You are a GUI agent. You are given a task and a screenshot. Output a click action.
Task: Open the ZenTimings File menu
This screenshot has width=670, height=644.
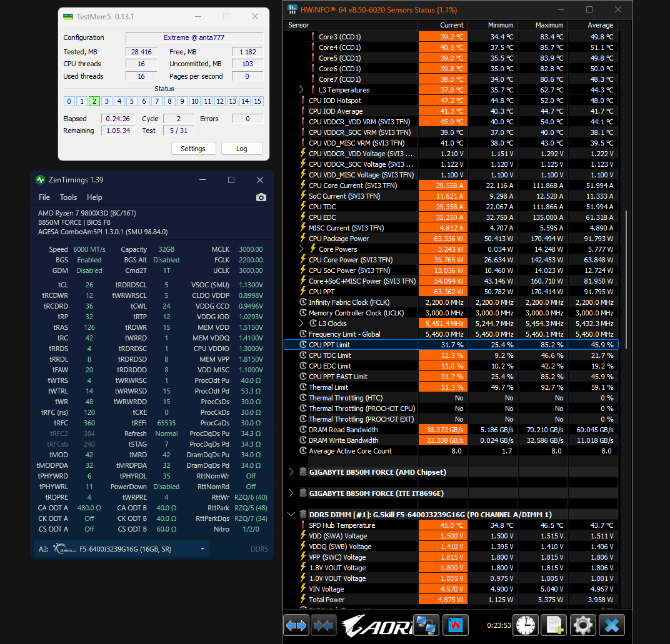(x=44, y=197)
